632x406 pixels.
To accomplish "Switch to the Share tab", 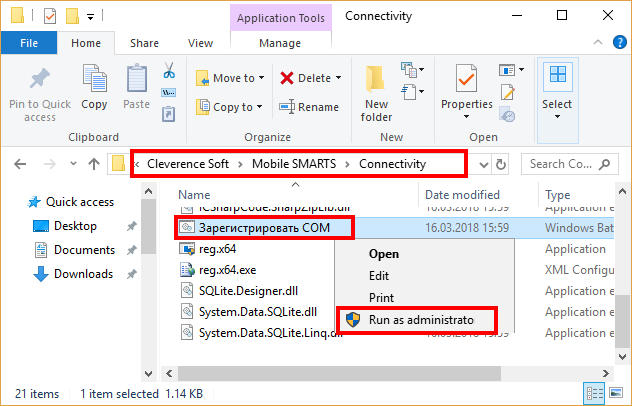I will pyautogui.click(x=144, y=43).
